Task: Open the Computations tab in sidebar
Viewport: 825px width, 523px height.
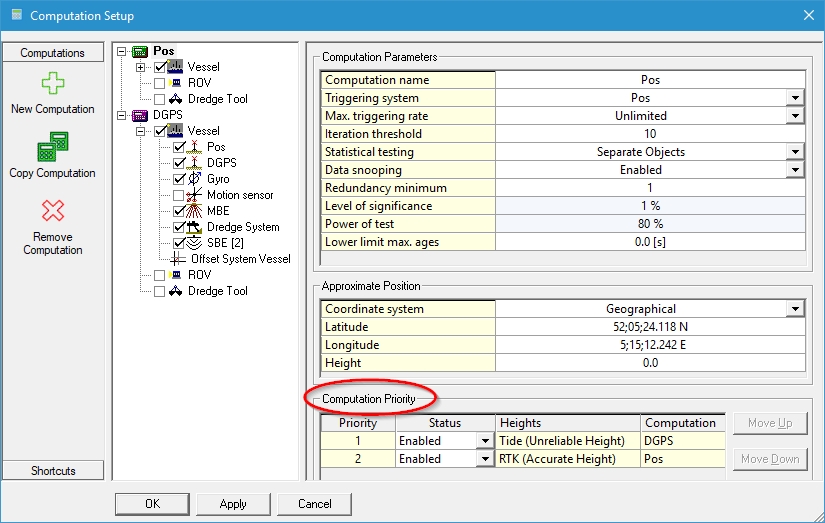Action: pyautogui.click(x=52, y=53)
